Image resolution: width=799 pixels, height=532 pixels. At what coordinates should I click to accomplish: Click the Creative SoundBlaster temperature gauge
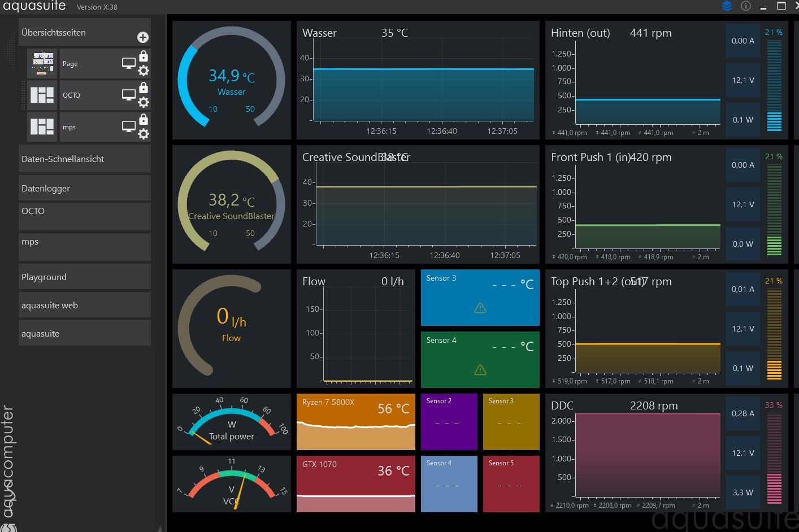point(232,204)
